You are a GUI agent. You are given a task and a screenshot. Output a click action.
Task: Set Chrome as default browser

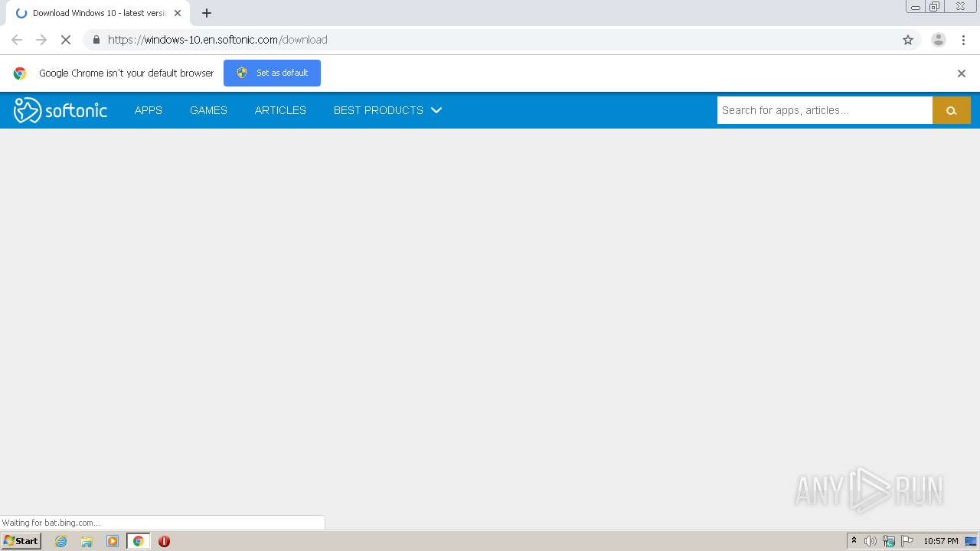click(272, 73)
